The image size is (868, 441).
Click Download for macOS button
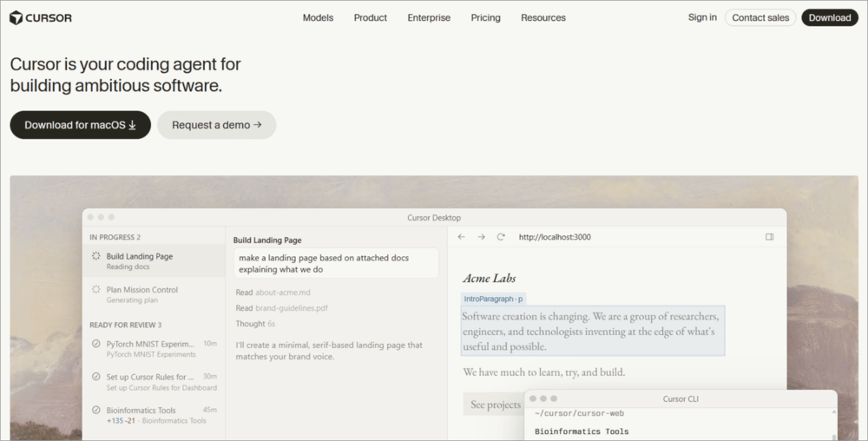(x=80, y=125)
